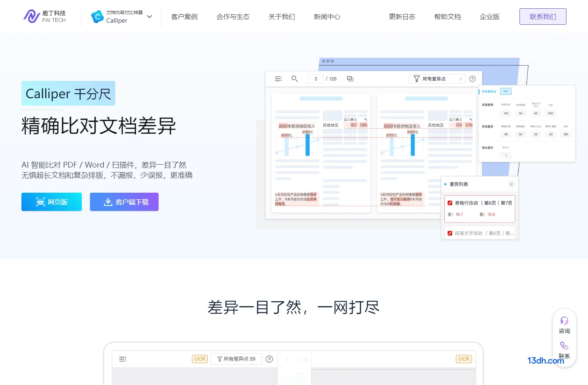Go to 更新日志 page
This screenshot has height=385, width=588.
[402, 17]
